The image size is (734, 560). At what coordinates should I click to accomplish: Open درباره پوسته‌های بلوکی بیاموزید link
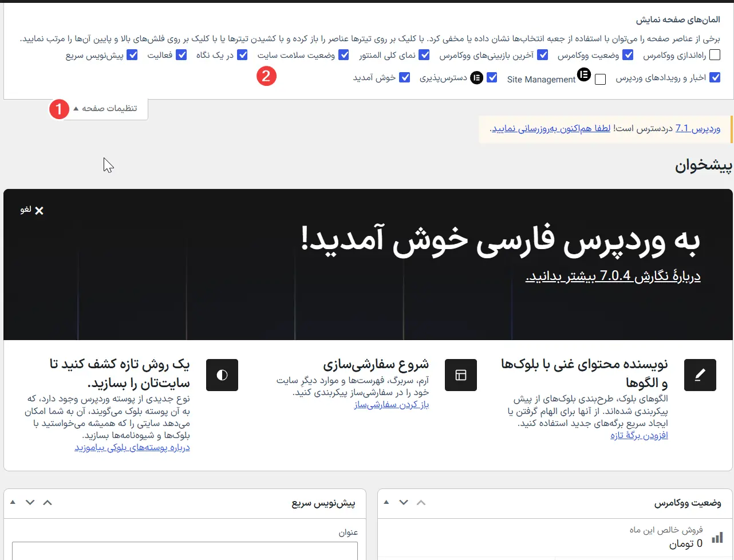point(132,447)
